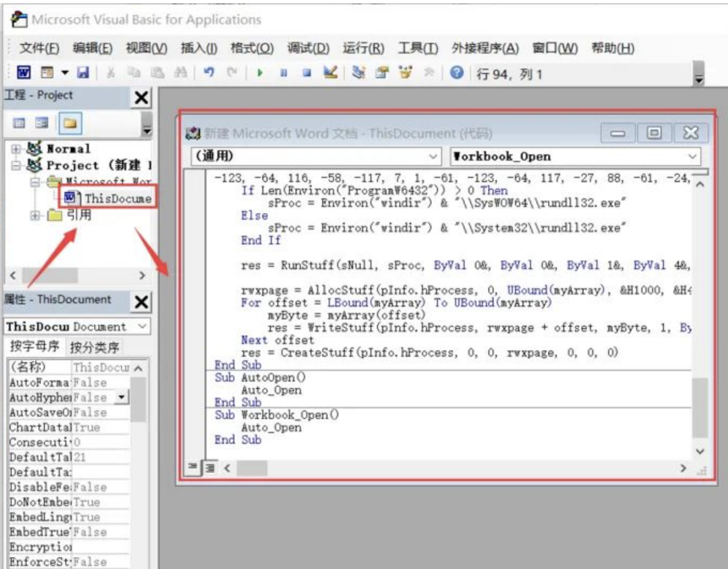The height and width of the screenshot is (569, 728).
Task: Expand the Normal project node
Action: pyautogui.click(x=15, y=149)
